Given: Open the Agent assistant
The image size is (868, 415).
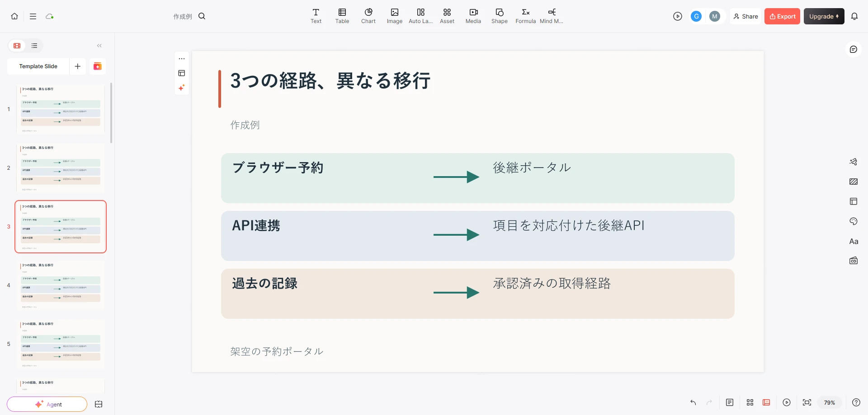Looking at the screenshot, I should pyautogui.click(x=47, y=404).
